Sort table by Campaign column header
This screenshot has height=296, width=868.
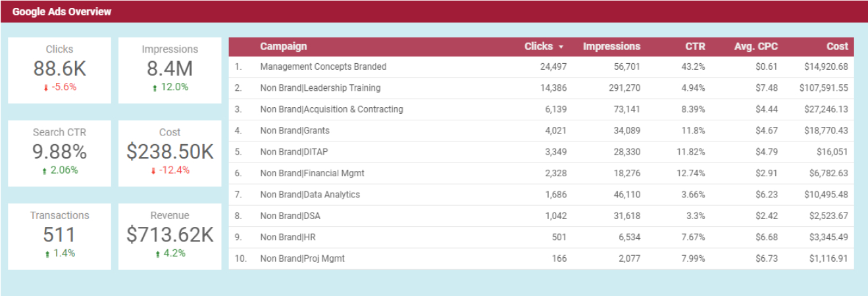tap(283, 47)
